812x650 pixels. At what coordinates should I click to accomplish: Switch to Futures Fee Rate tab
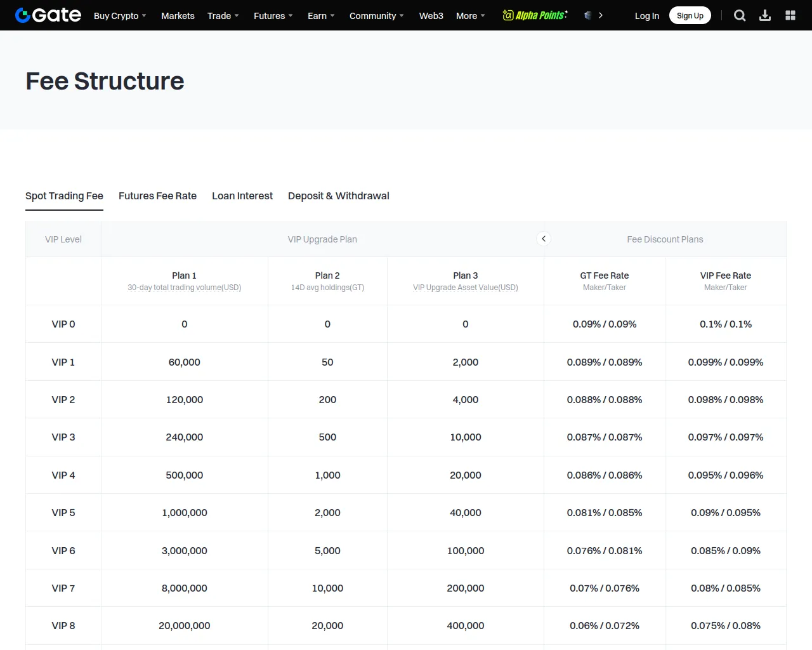point(157,196)
